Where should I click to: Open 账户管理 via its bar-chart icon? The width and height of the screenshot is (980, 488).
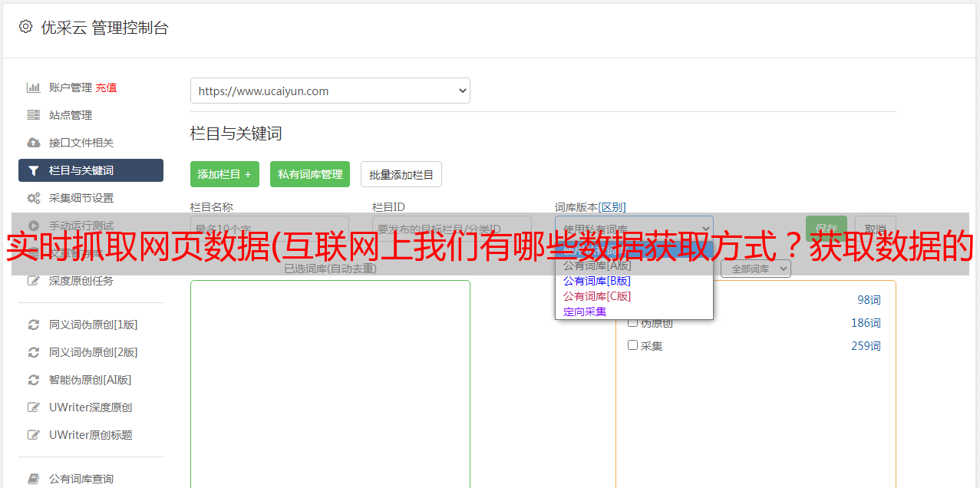[x=33, y=87]
